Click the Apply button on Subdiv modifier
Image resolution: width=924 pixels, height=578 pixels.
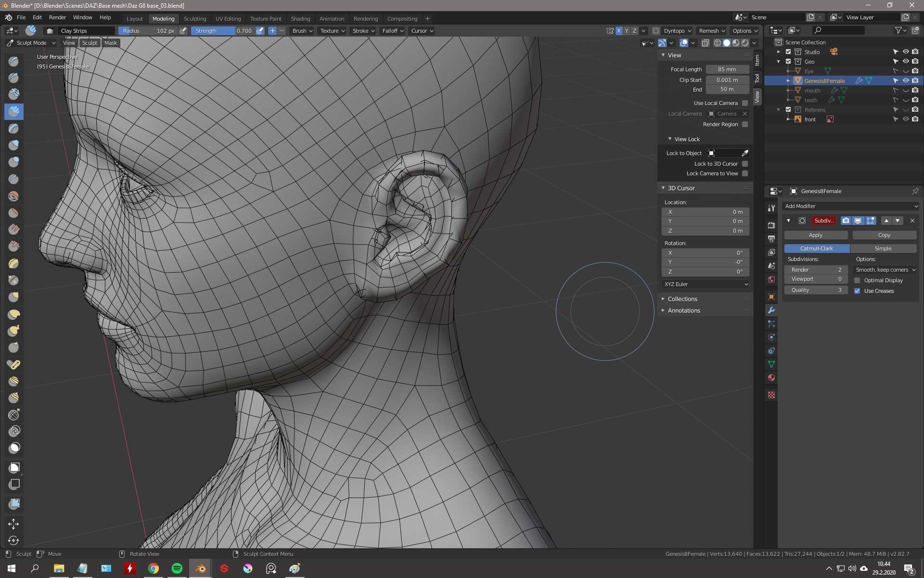[x=815, y=235]
